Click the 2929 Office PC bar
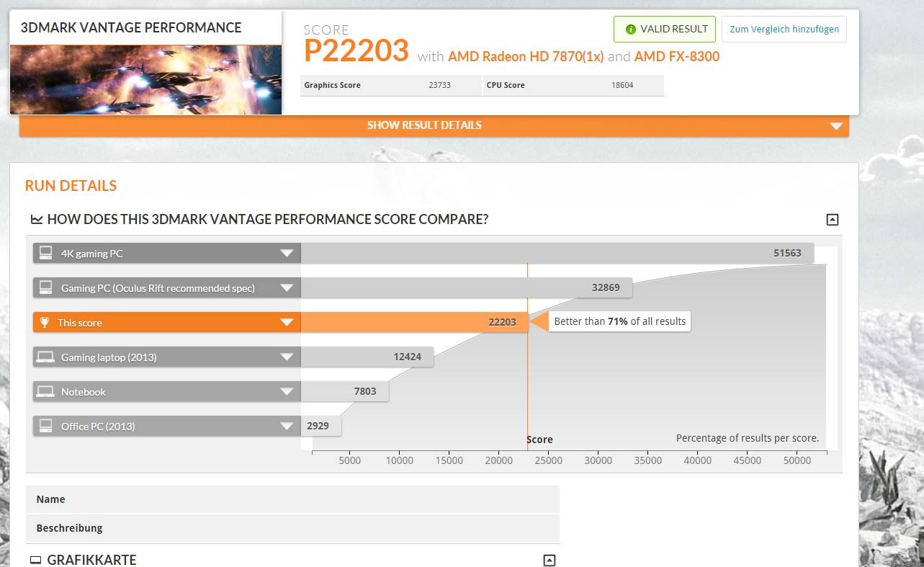This screenshot has height=567, width=924. coord(321,427)
